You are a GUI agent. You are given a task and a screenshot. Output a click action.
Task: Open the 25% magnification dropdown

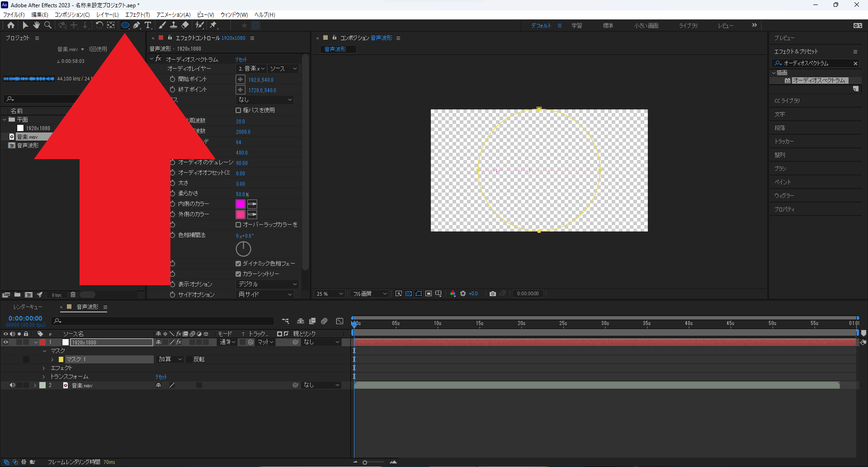330,294
